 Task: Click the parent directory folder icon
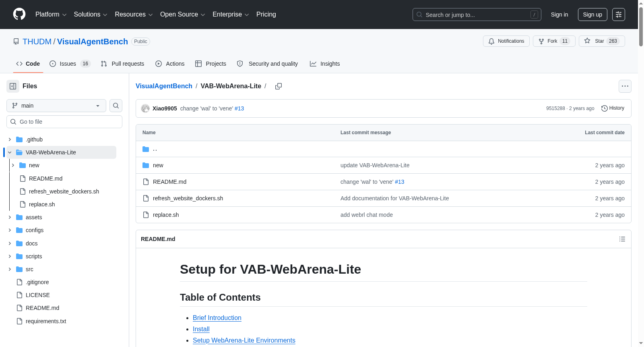click(146, 149)
